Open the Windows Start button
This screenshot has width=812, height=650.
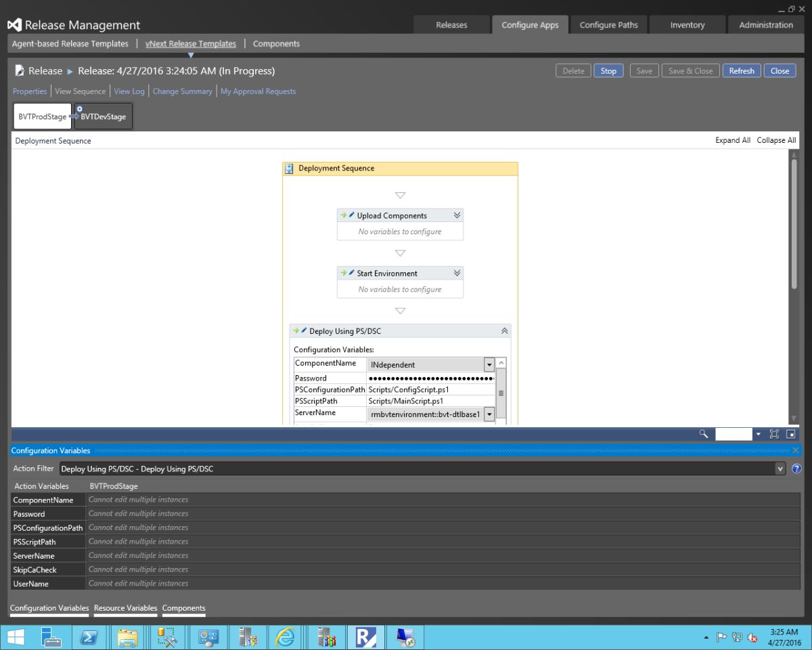pos(16,637)
